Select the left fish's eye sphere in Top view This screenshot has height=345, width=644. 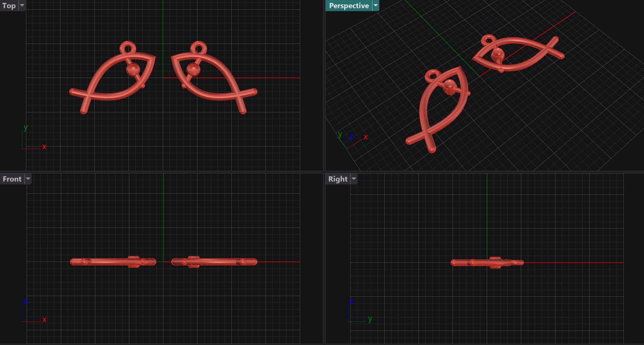(x=133, y=69)
